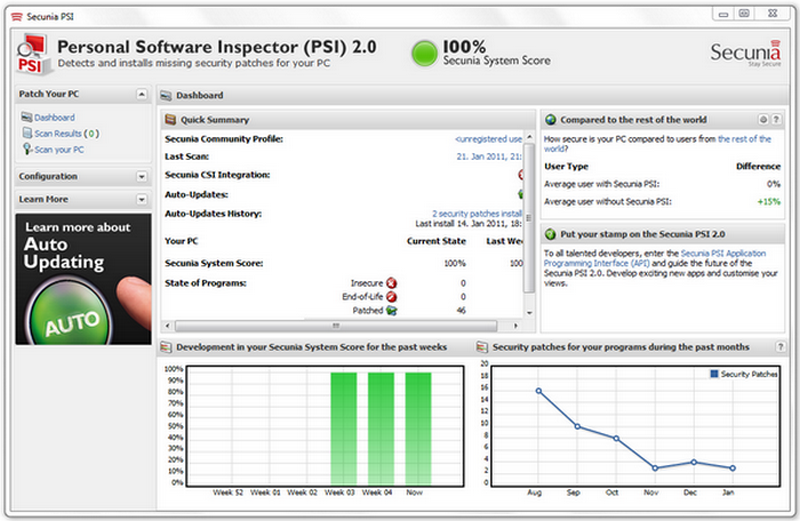Image resolution: width=800 pixels, height=521 pixels.
Task: Click Quick Summary vertical scrollbar thumb
Action: tap(529, 218)
